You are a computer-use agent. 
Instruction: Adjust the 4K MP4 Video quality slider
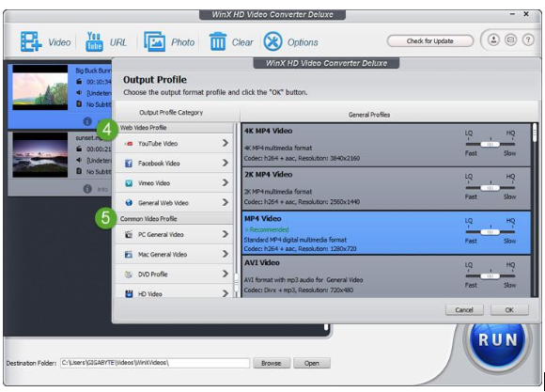point(490,144)
